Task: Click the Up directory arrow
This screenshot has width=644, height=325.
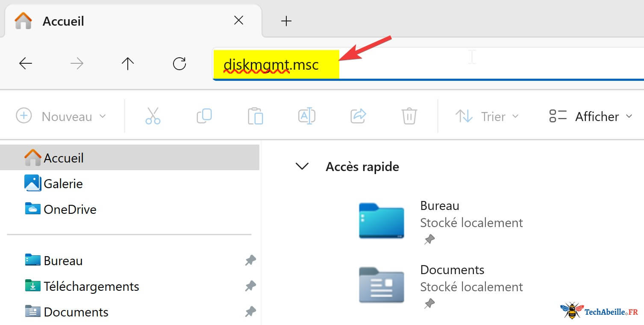Action: click(127, 64)
